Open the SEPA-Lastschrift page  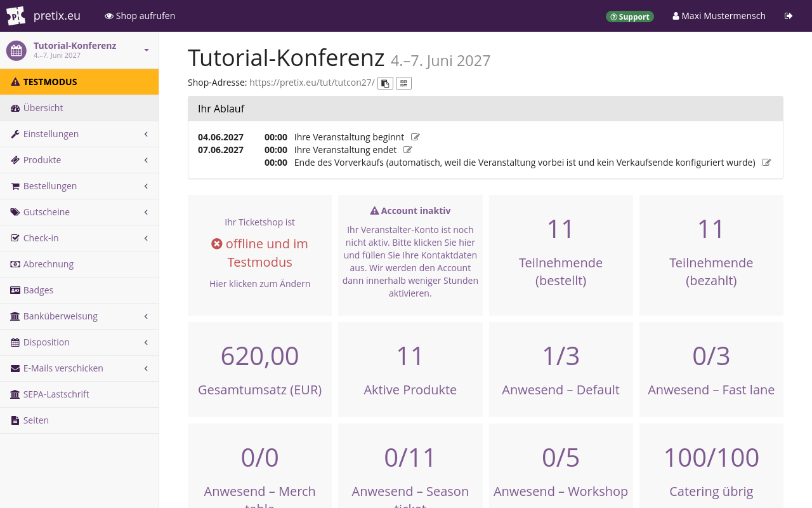(x=79, y=394)
